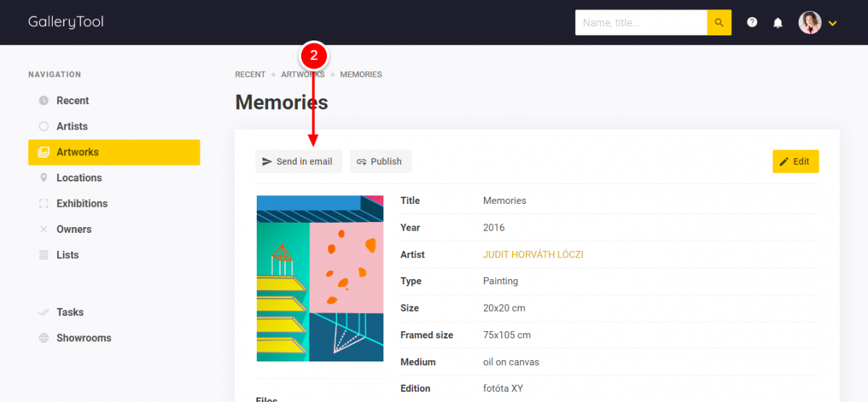868x402 pixels.
Task: Click the medium value oil on canvas
Action: coord(511,362)
